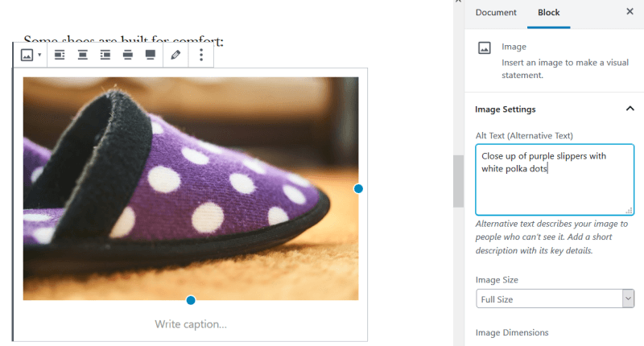Click the Image block icon in sidebar
The width and height of the screenshot is (644, 346).
point(485,48)
